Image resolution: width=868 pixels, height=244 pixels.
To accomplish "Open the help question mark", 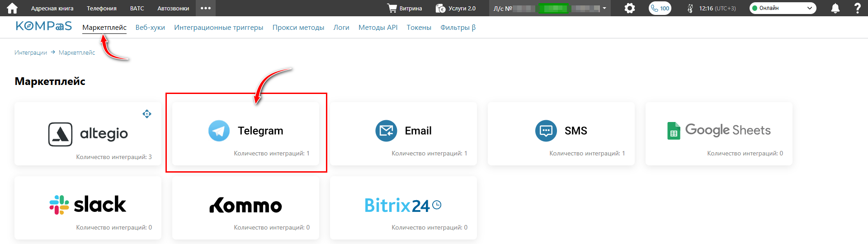I will click(857, 8).
